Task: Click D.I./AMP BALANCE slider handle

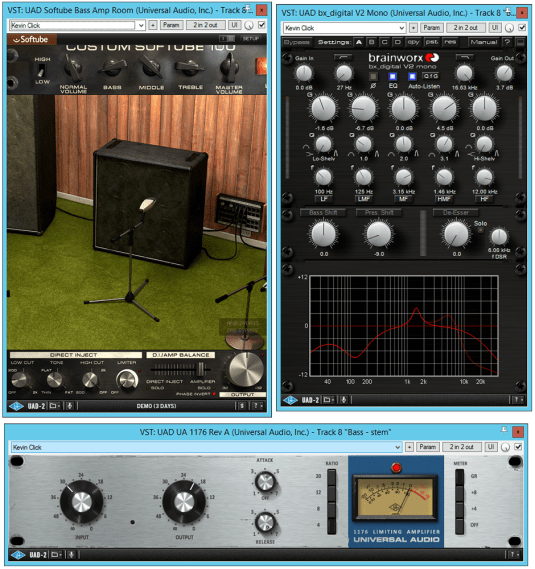Action: click(201, 369)
